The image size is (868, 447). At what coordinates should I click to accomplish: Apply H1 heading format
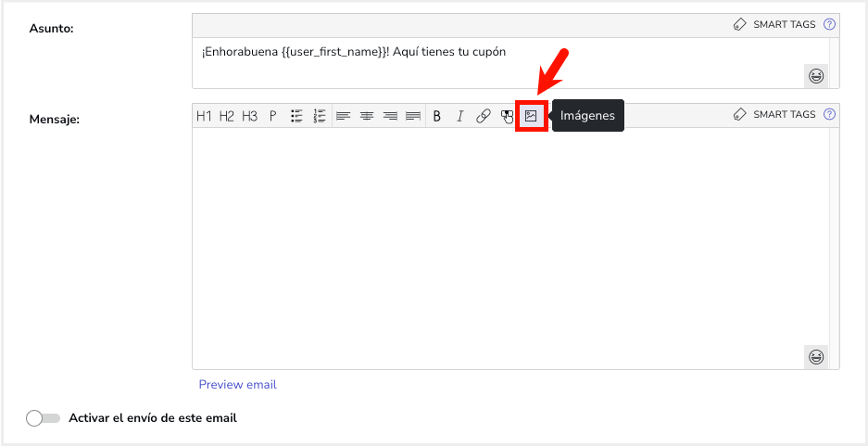click(x=205, y=116)
